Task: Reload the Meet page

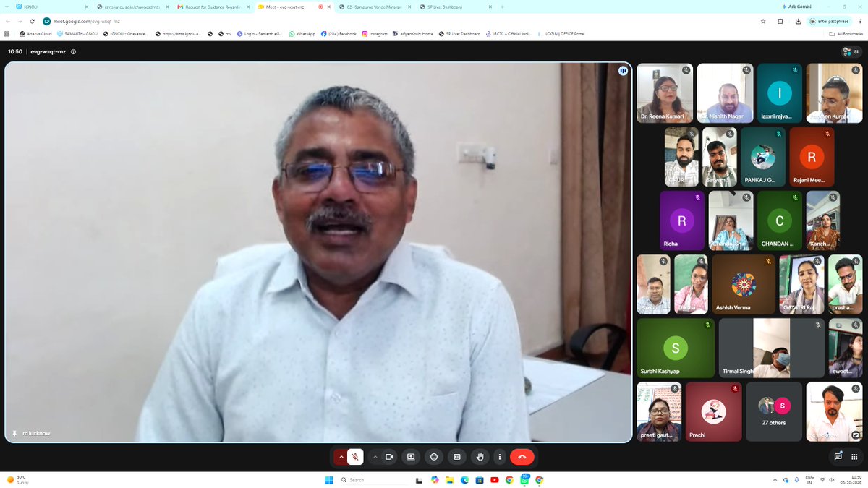Action: pos(32,21)
